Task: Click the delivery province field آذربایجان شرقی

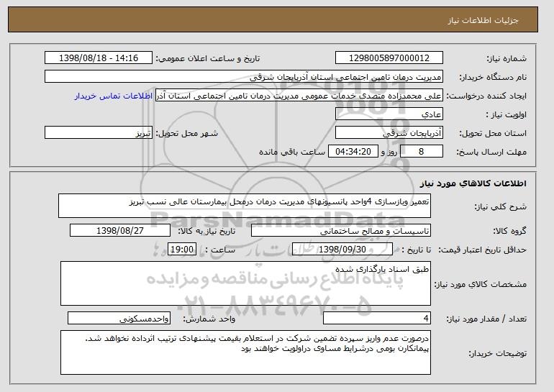Action: [389, 133]
